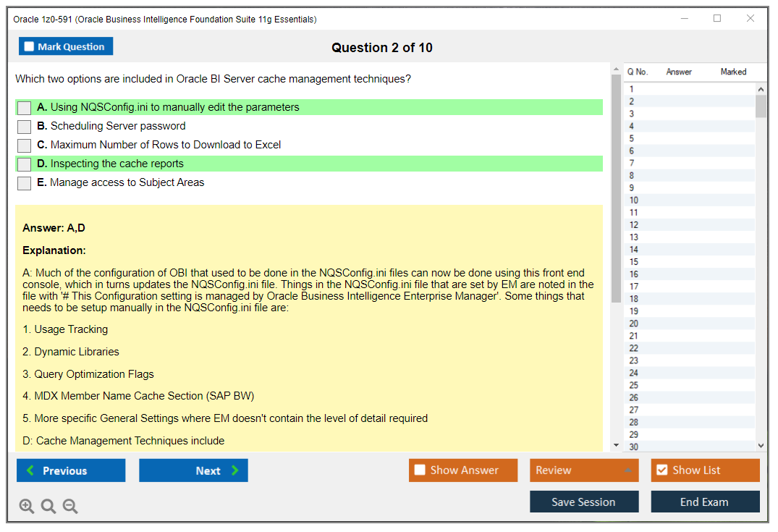Check option A about NQSConfig.ini

(x=25, y=108)
